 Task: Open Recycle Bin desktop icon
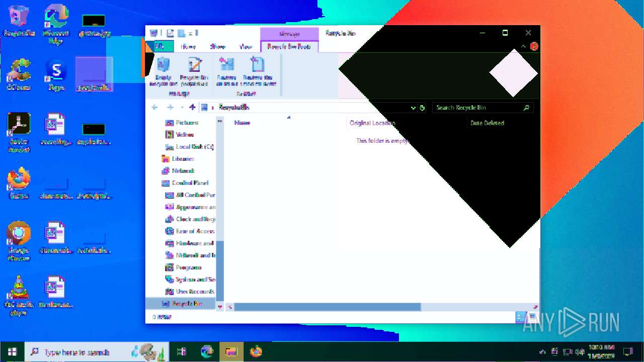(x=19, y=22)
